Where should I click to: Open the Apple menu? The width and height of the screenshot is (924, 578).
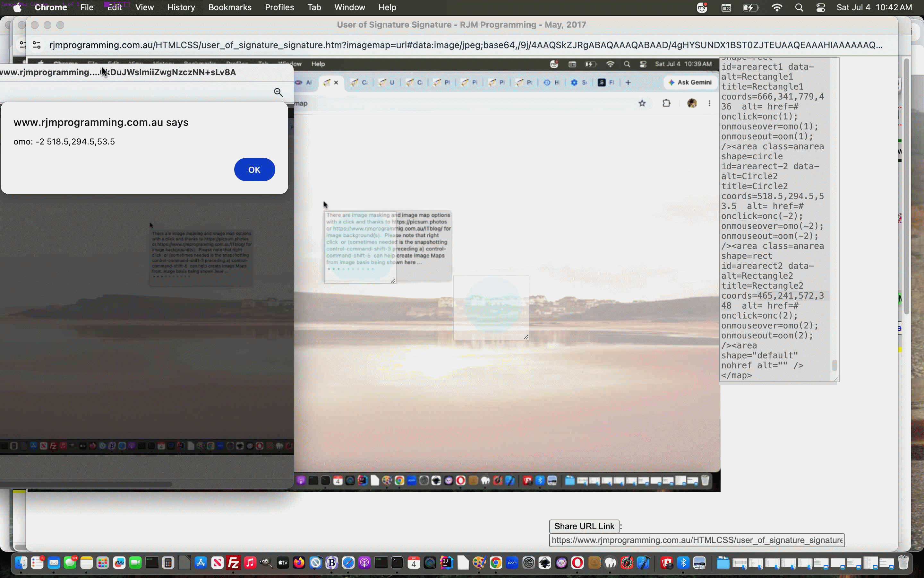click(17, 7)
